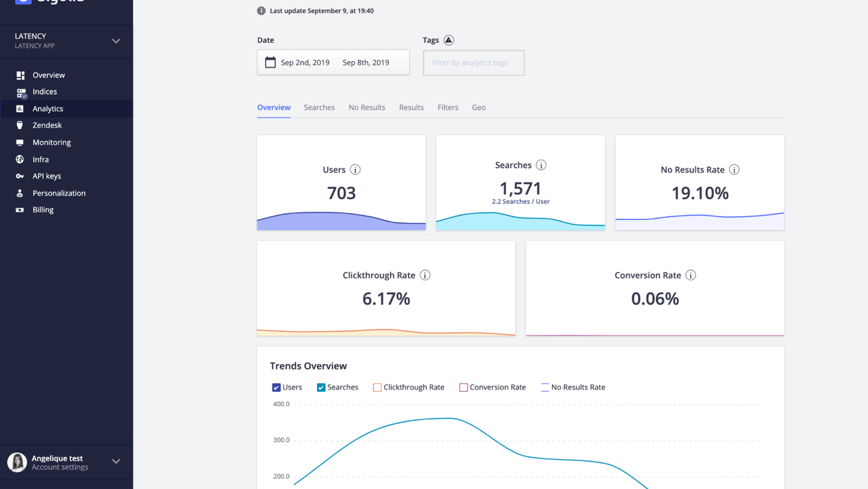
Task: Open the date range picker
Action: 333,62
